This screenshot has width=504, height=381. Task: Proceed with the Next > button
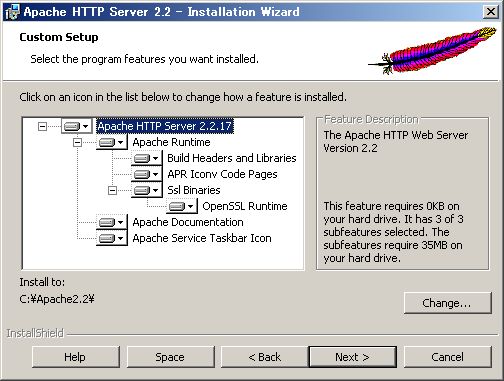353,357
